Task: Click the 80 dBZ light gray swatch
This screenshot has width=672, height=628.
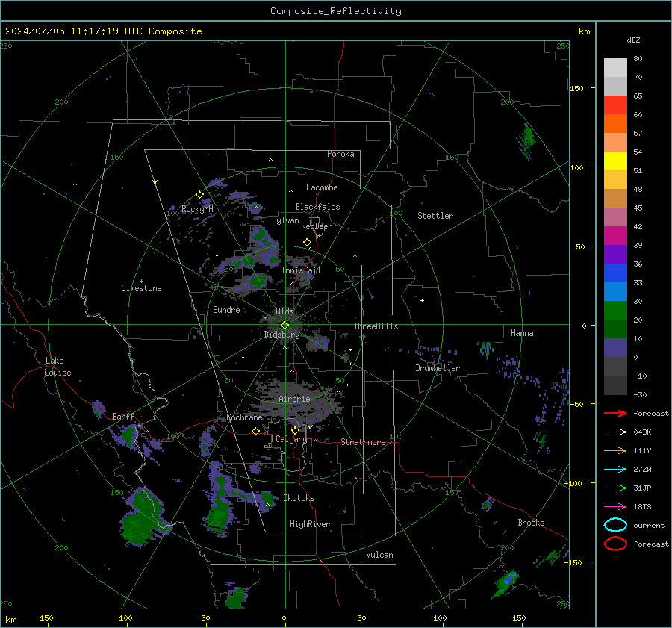Action: (615, 68)
